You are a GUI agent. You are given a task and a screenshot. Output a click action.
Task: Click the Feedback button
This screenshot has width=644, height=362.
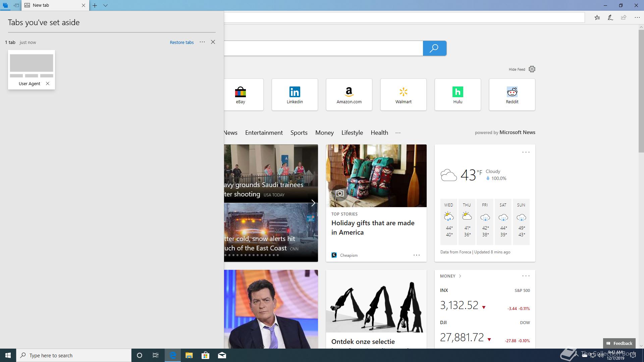click(619, 343)
